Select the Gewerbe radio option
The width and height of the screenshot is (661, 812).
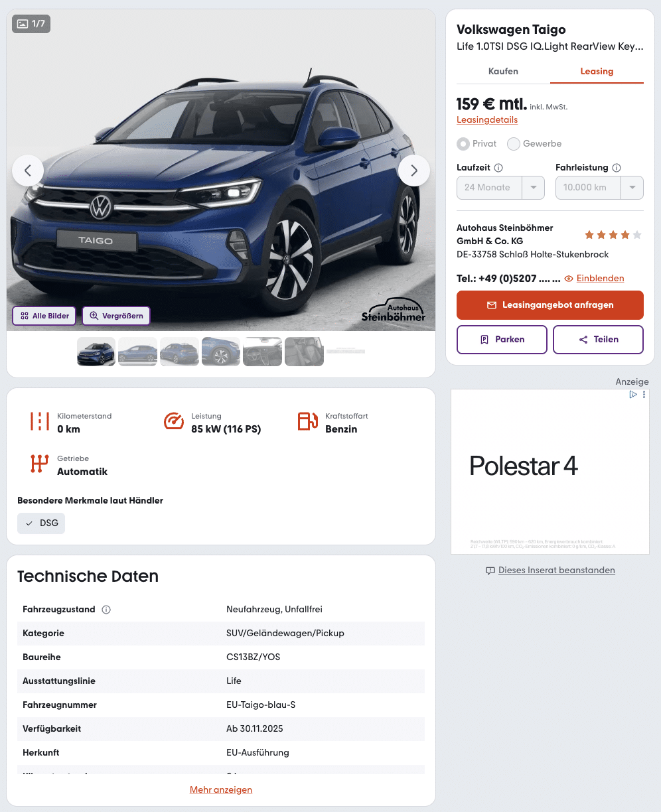click(514, 143)
